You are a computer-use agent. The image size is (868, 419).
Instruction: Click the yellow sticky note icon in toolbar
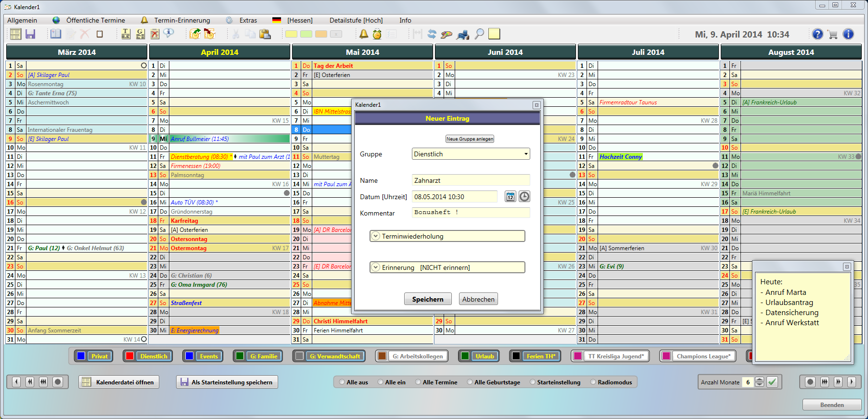click(x=494, y=34)
